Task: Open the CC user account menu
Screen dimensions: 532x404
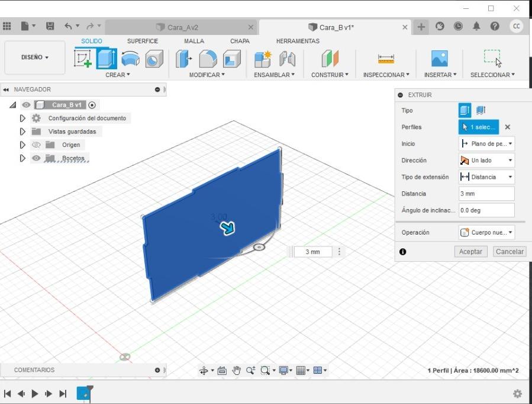Action: (x=517, y=26)
